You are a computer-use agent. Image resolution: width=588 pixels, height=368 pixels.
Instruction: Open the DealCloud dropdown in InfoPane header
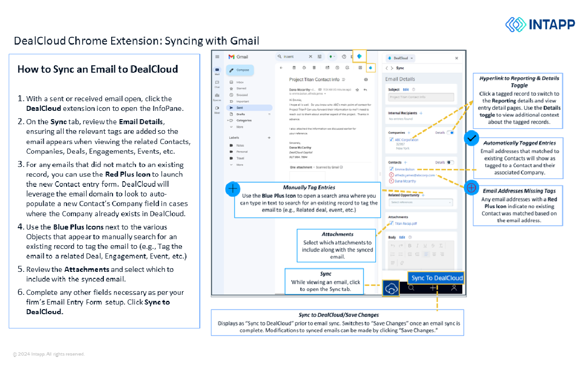[400, 58]
